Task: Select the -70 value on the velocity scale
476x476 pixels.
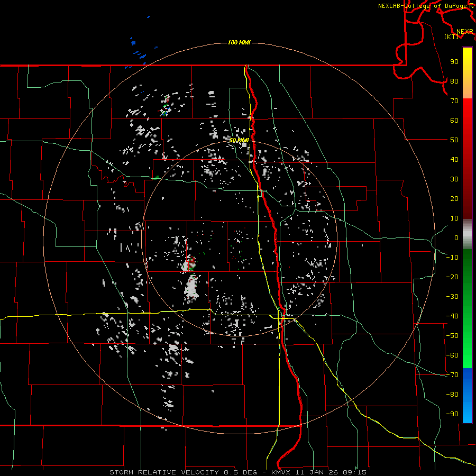Action: (452, 375)
